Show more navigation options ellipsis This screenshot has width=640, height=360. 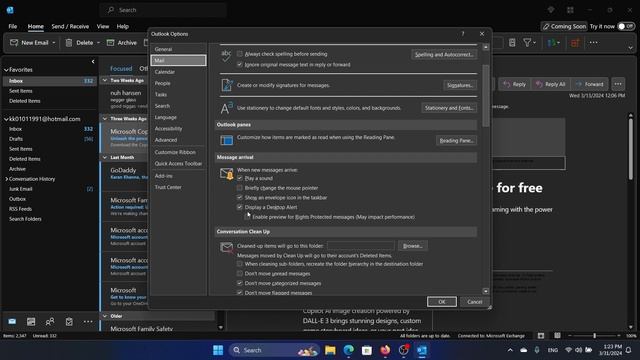tap(88, 322)
